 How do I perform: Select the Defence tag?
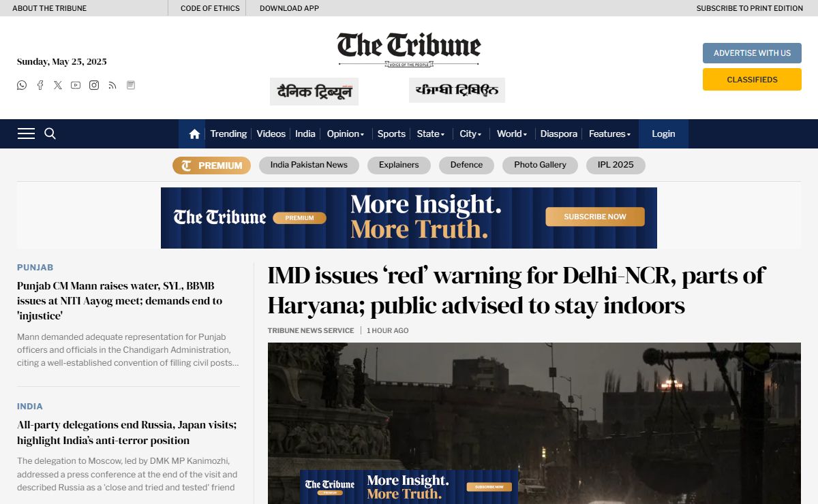click(466, 165)
